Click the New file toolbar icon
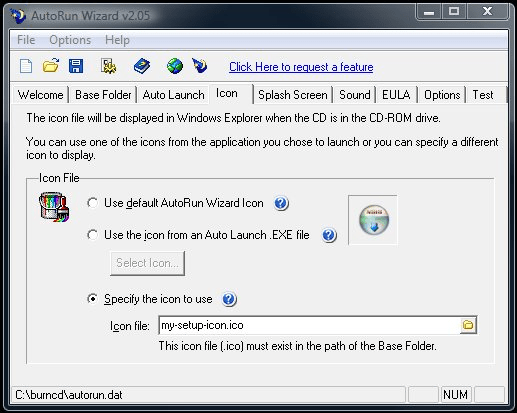The height and width of the screenshot is (413, 517). pos(26,66)
